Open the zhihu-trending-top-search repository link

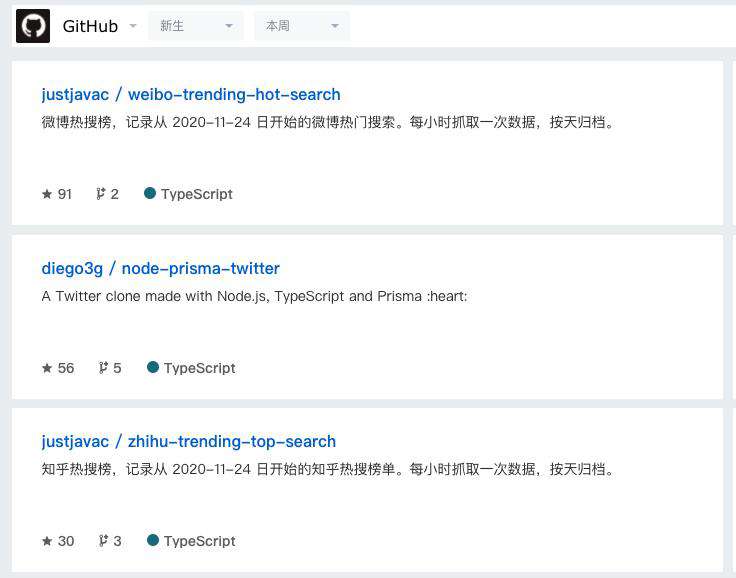[232, 442]
